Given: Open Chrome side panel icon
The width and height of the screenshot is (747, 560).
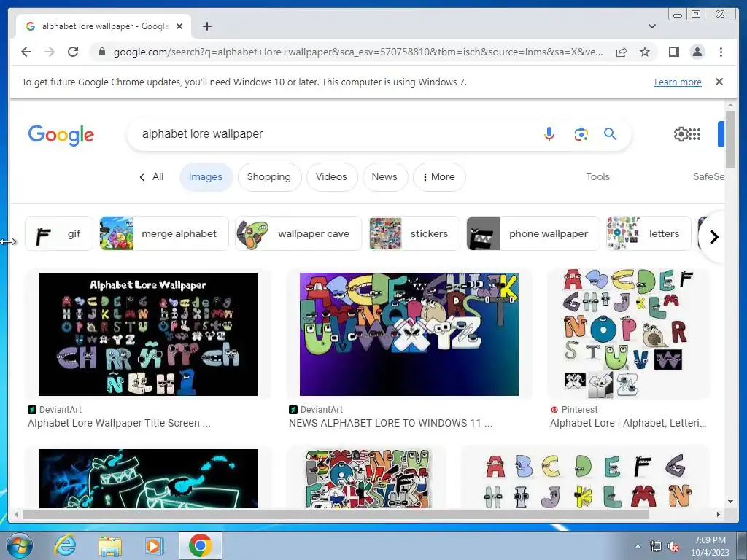Looking at the screenshot, I should point(673,52).
